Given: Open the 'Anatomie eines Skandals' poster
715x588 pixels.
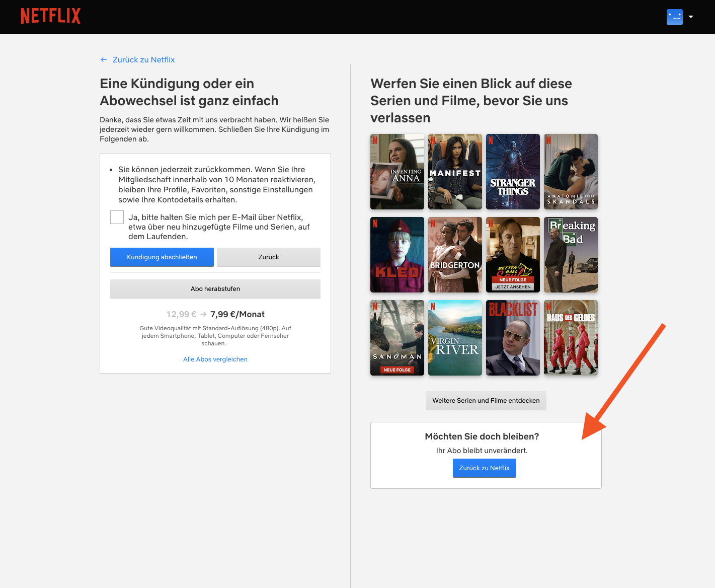Looking at the screenshot, I should [571, 172].
